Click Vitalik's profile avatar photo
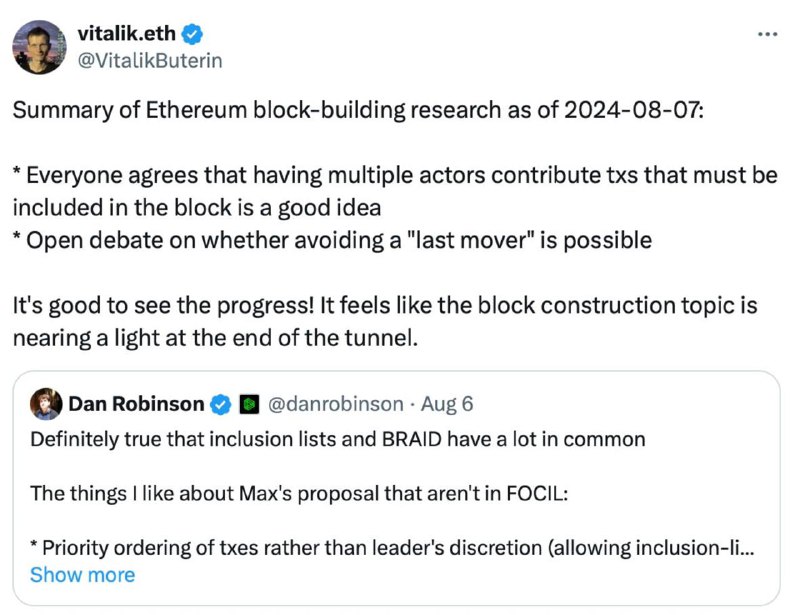800x615 pixels. (x=39, y=47)
